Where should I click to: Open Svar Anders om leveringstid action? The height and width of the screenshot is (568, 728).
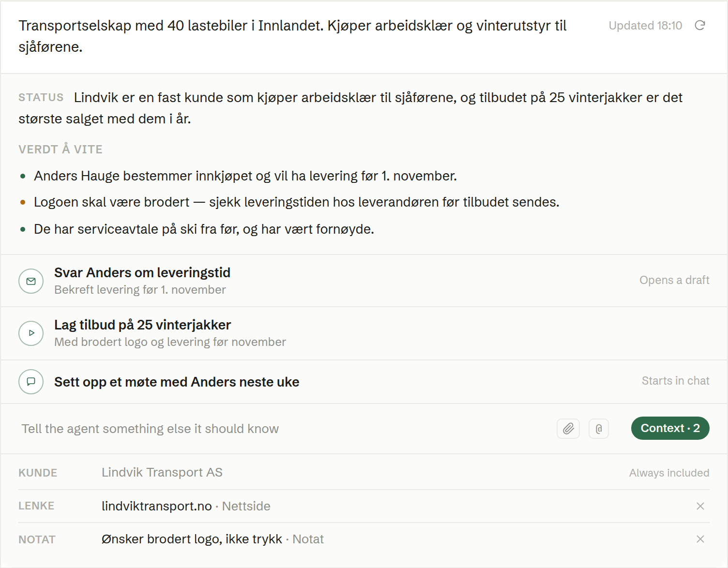tap(364, 281)
